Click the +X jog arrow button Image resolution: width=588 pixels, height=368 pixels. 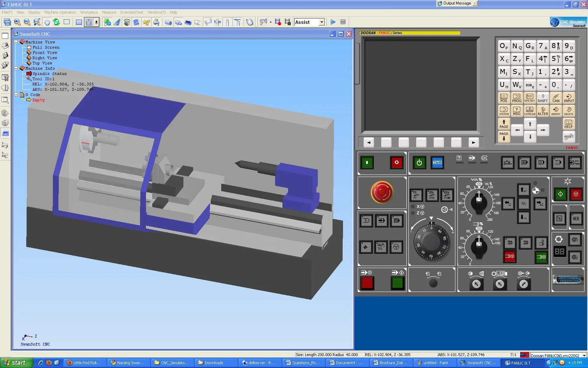coord(524,190)
